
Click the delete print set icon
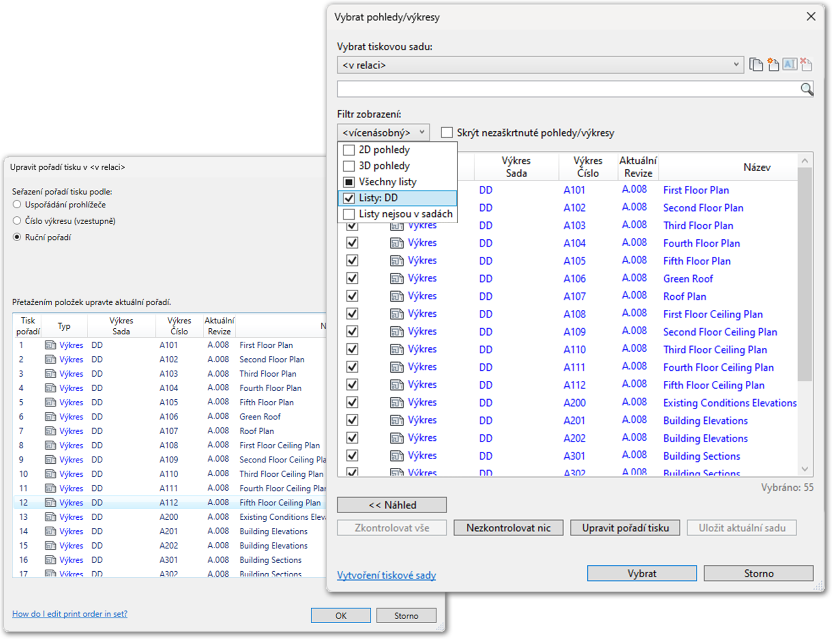(x=806, y=64)
